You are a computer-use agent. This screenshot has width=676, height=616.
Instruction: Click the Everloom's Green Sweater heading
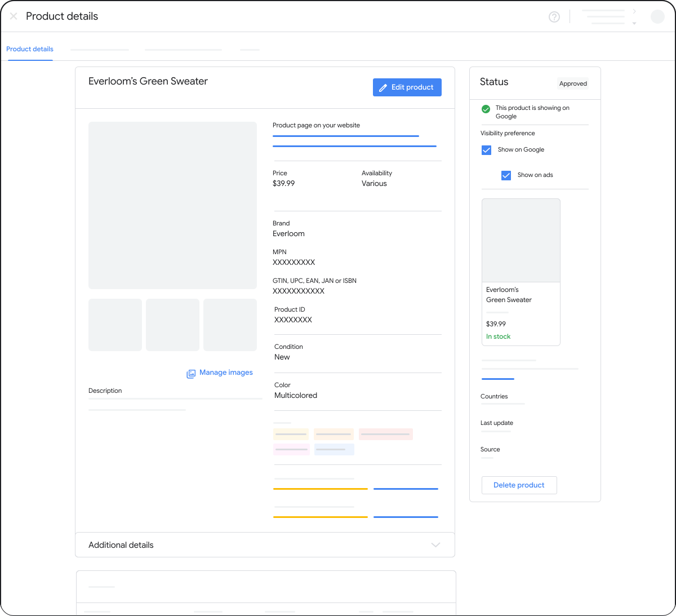click(148, 81)
